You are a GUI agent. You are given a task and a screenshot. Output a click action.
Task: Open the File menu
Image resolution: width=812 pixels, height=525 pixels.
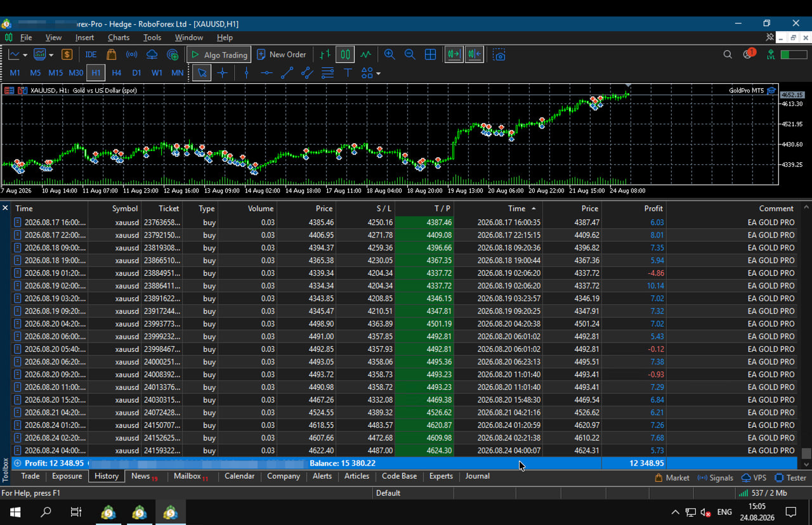[x=26, y=37]
